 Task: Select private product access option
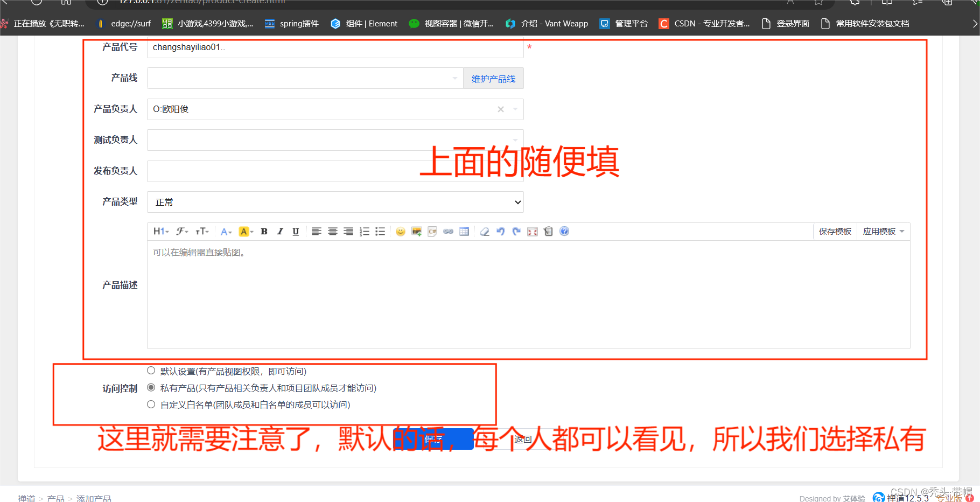[151, 387]
